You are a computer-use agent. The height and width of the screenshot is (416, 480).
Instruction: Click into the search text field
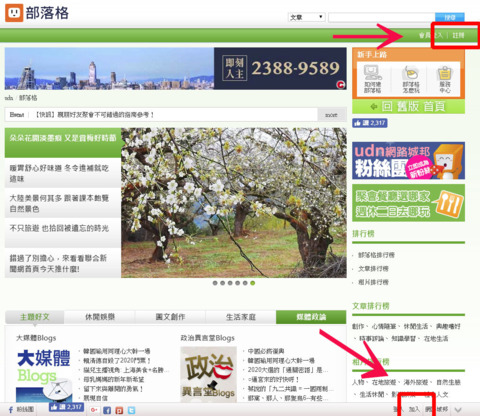pyautogui.click(x=382, y=17)
